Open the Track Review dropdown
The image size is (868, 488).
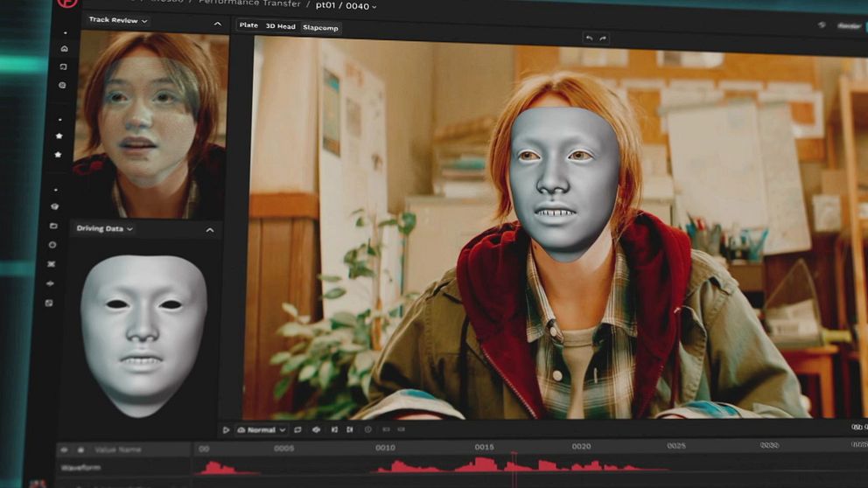coord(118,20)
